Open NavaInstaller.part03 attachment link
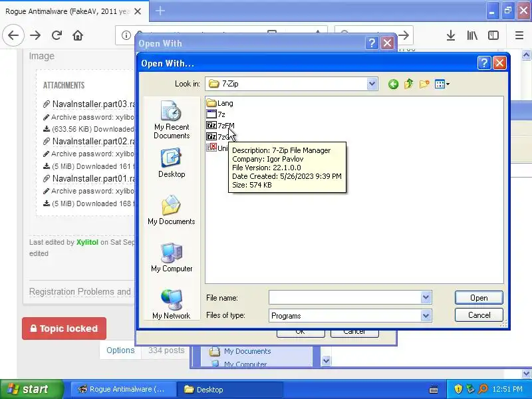The width and height of the screenshot is (532, 399). (94, 104)
